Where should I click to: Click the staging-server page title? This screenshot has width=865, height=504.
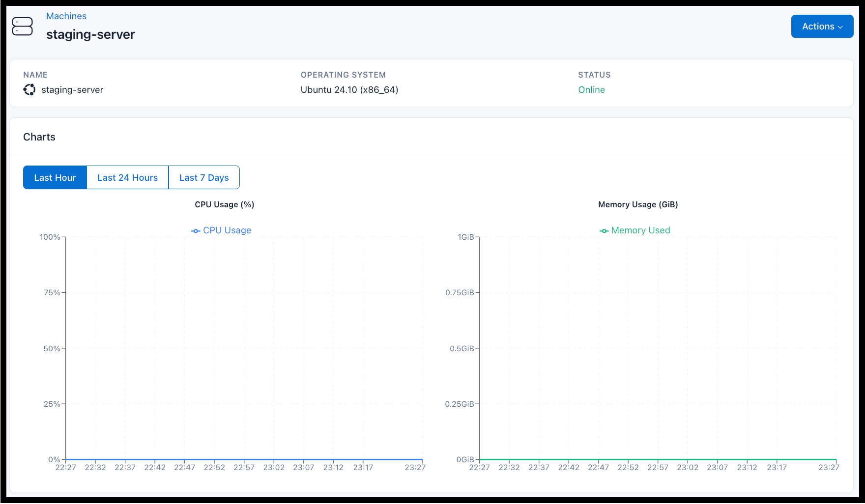point(90,34)
